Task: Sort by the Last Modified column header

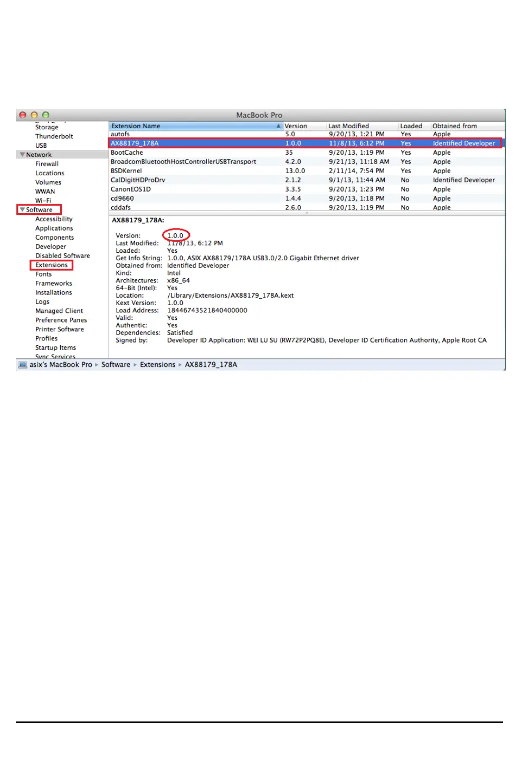Action: click(x=362, y=126)
